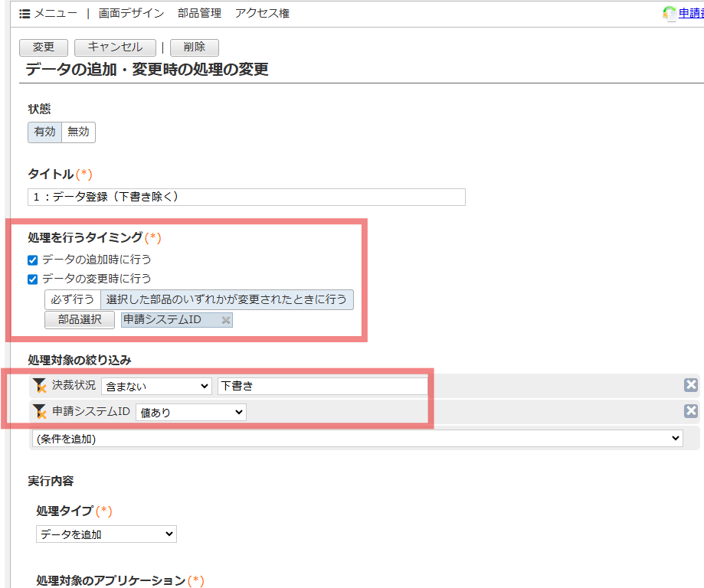The height and width of the screenshot is (588, 704).
Task: Click the filter icon beside 決裁状況
Action: pyautogui.click(x=40, y=386)
